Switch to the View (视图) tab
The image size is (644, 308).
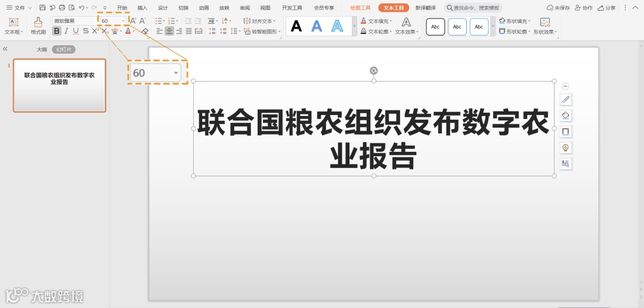click(265, 8)
